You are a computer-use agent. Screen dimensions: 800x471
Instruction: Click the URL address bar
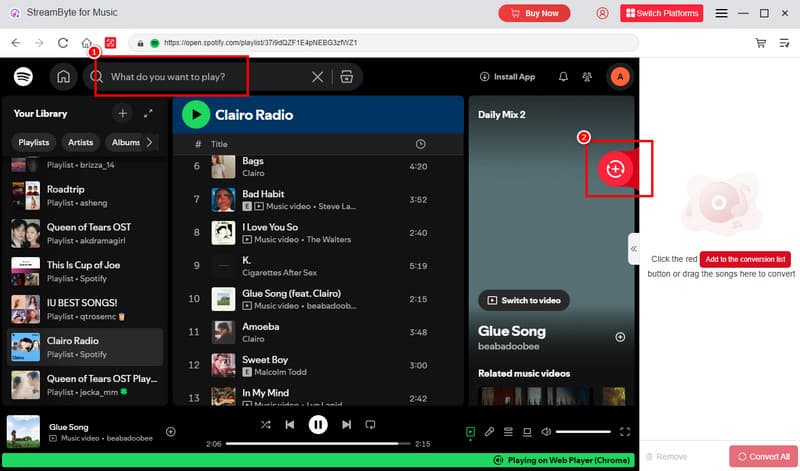[383, 43]
